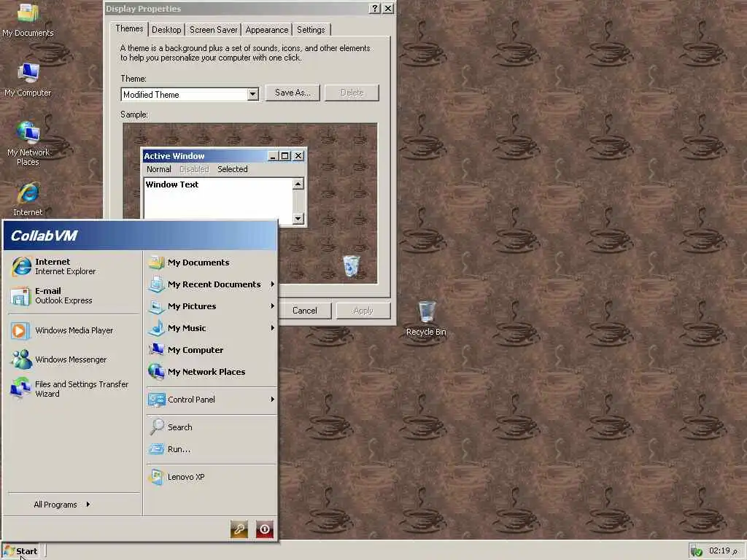Switch to the Themes tab
This screenshot has height=560, width=747.
(129, 28)
